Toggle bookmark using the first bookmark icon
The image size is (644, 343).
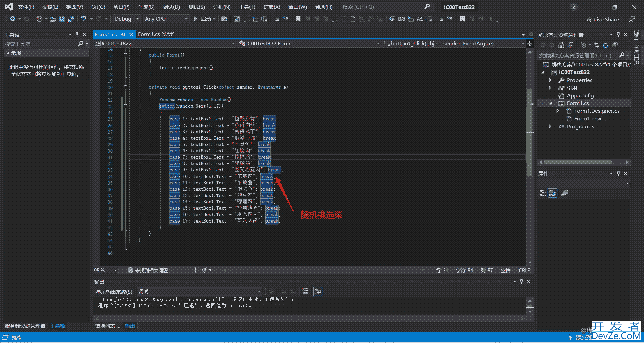(298, 19)
